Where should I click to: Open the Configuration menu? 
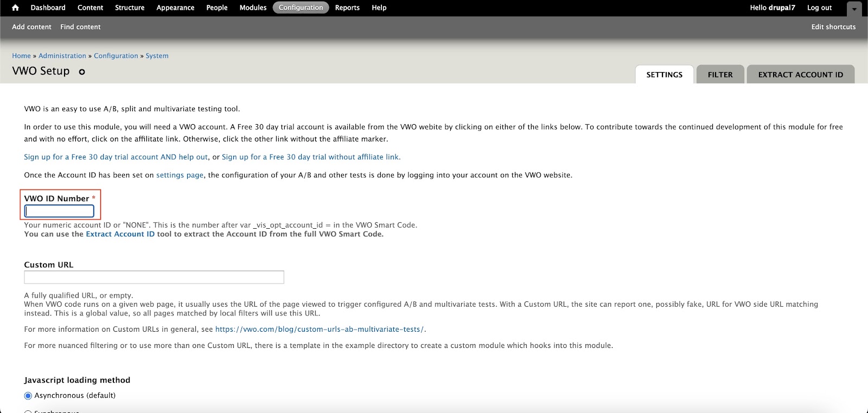point(301,8)
